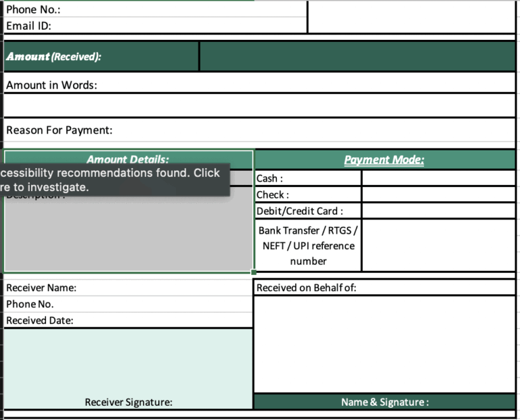Click the green fill handle of selection
Screen dimensions: 520x420
tap(254, 272)
